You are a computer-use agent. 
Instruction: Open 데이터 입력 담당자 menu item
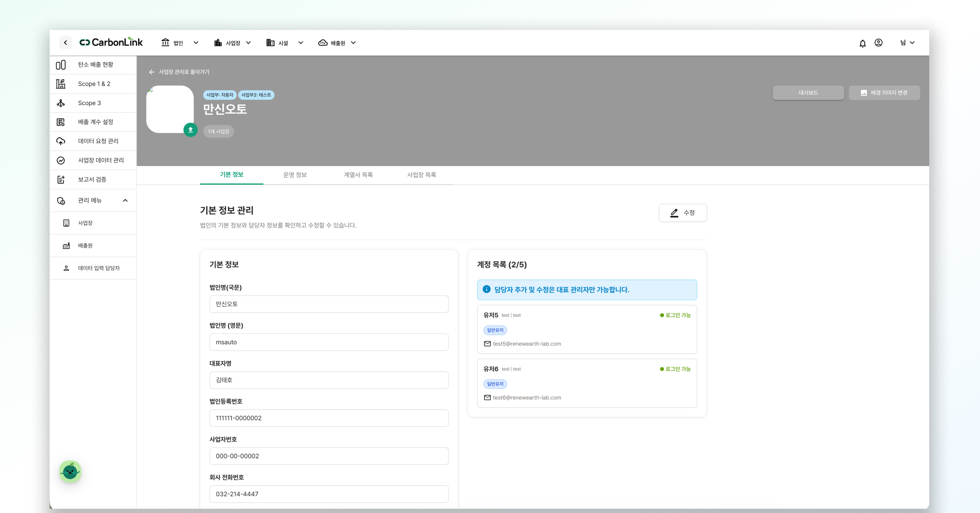(93, 268)
